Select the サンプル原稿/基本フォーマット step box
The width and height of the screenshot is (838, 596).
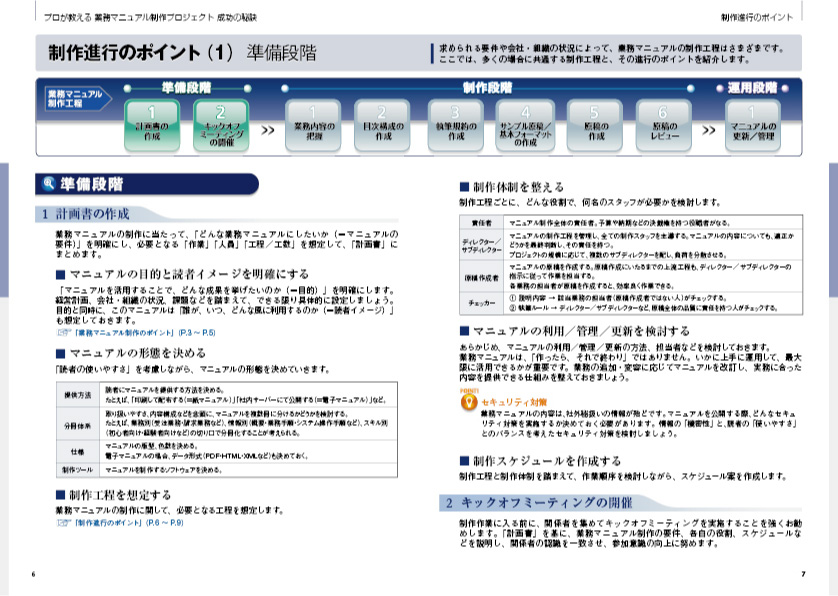coord(524,126)
